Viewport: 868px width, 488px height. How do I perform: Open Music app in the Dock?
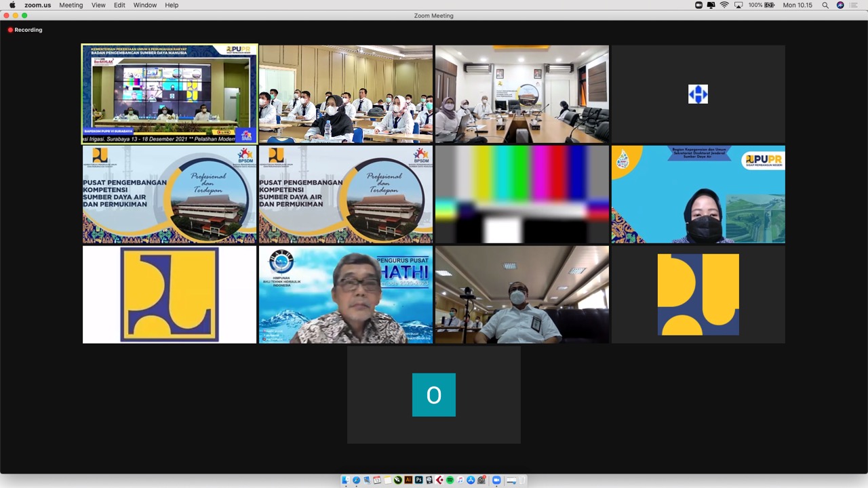point(460,480)
